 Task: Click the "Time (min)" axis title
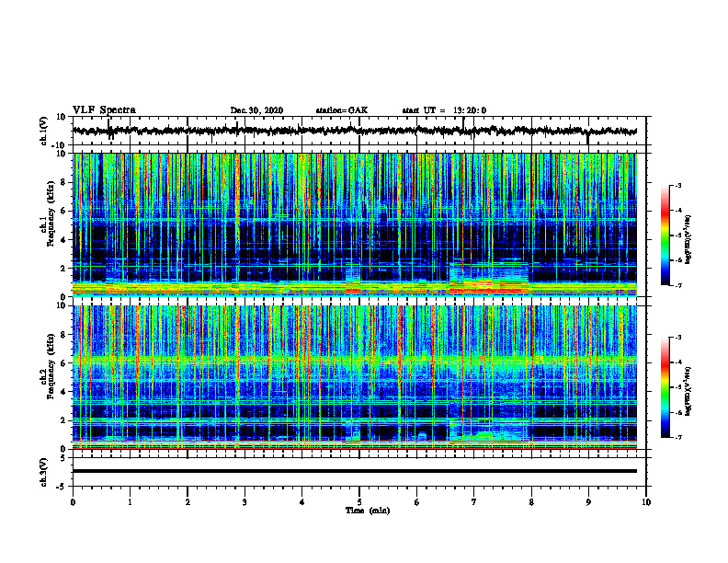(368, 511)
